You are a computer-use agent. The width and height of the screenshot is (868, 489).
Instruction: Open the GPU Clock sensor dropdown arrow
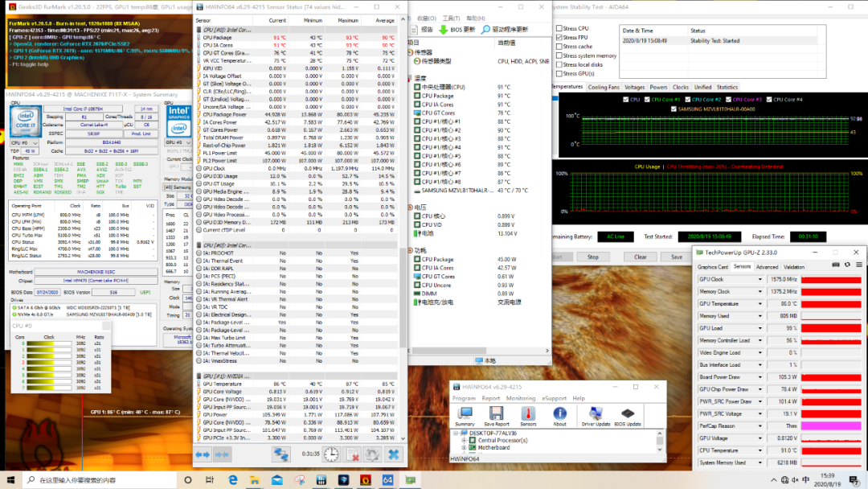(x=760, y=280)
